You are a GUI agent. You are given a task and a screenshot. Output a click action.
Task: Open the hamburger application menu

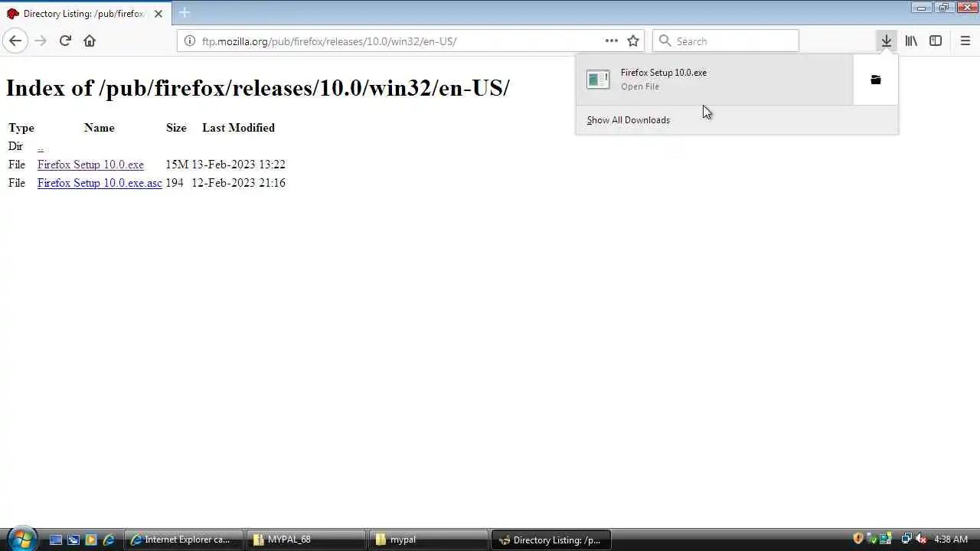pyautogui.click(x=965, y=41)
